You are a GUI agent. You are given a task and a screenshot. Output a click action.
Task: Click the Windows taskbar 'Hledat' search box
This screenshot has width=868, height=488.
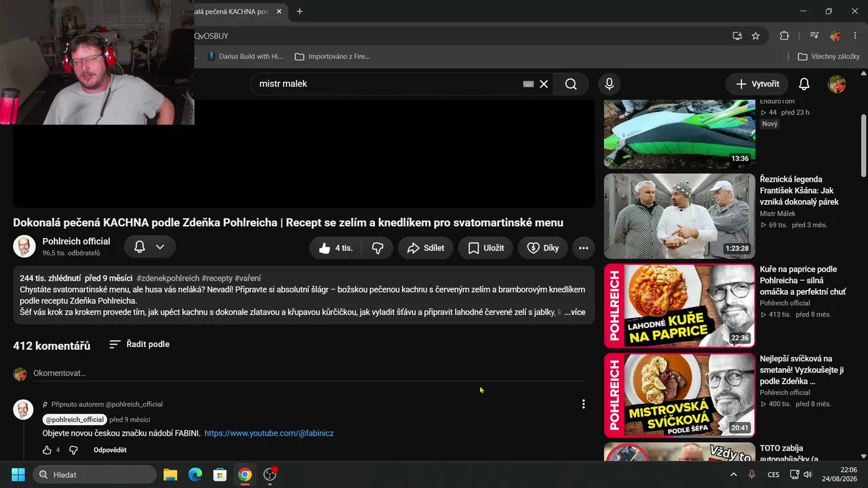click(x=94, y=474)
